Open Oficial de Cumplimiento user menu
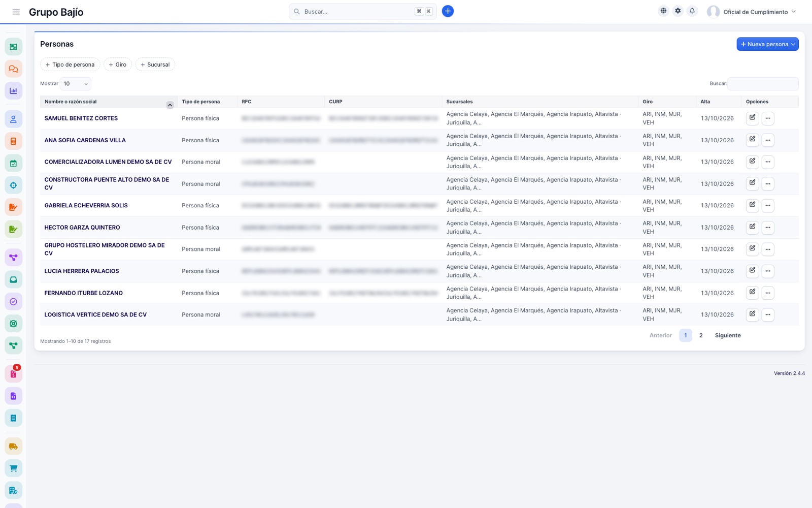 pyautogui.click(x=752, y=12)
